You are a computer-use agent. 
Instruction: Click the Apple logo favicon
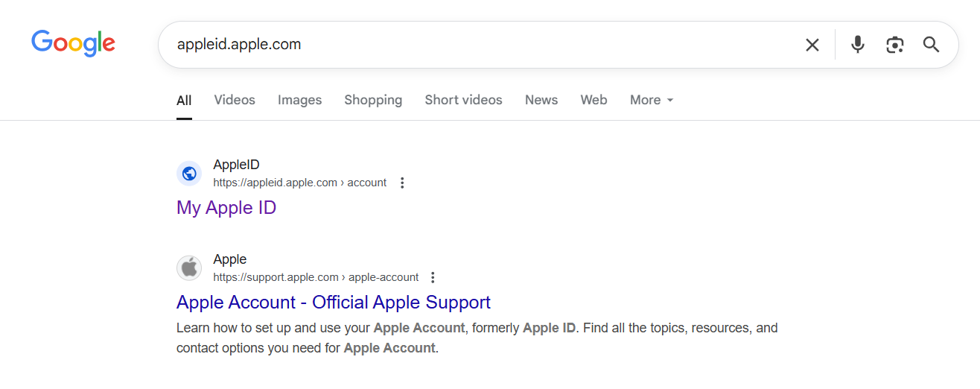[189, 268]
